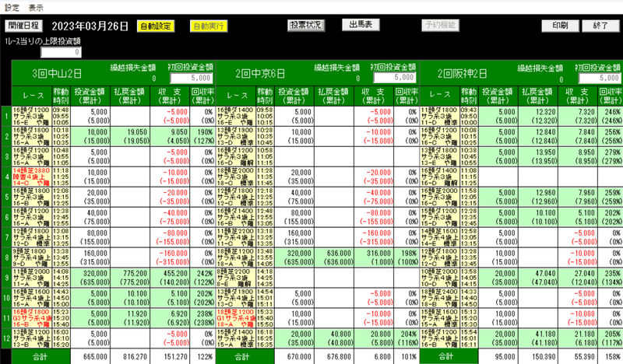
Task: Click Nakayama balance cell 455,200
Action: pos(170,278)
